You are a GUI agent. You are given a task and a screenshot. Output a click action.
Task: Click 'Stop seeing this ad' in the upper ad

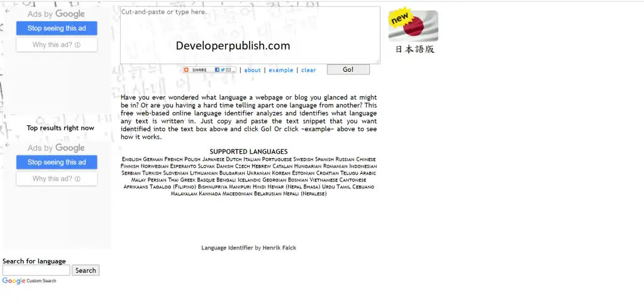57,28
